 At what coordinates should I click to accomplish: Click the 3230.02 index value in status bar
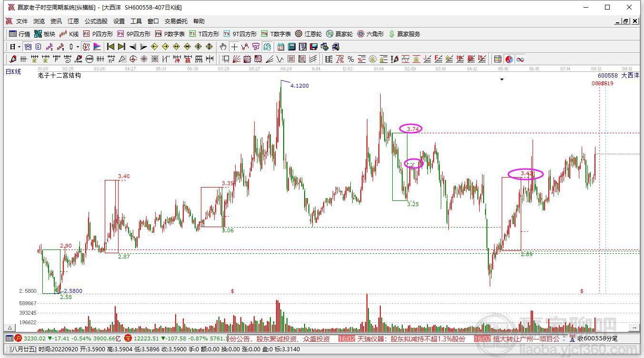[x=35, y=338]
